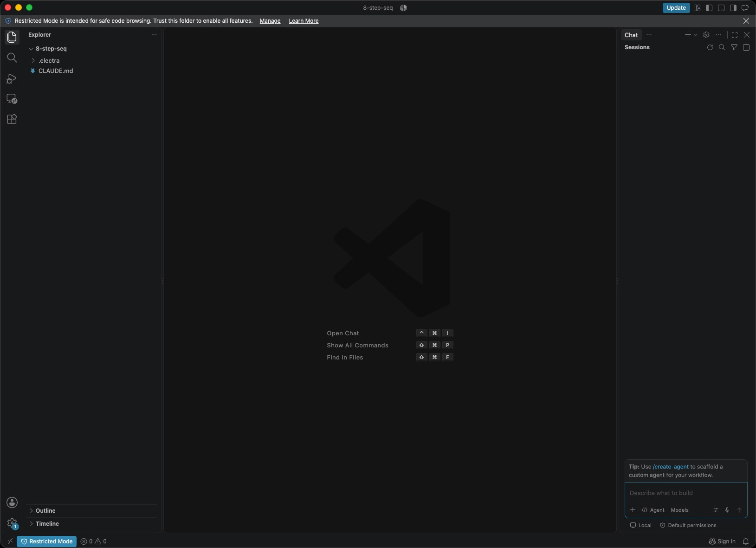
Task: Open the configure tools icon in chat input
Action: (716, 510)
